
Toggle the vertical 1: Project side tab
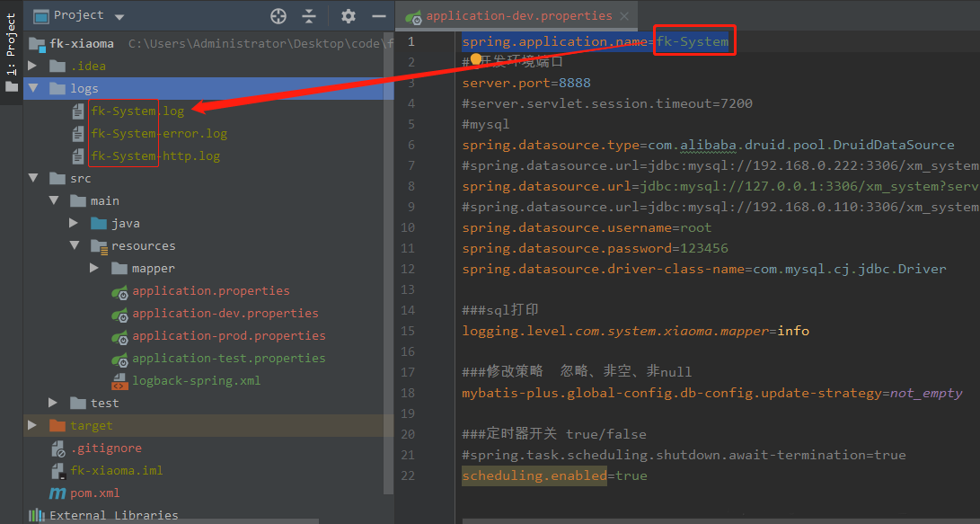tap(11, 47)
